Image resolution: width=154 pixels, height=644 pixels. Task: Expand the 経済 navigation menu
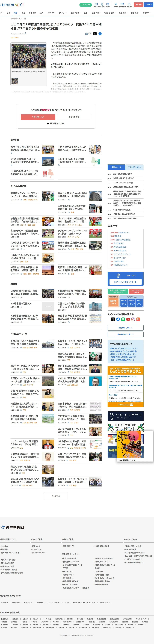[42, 13]
